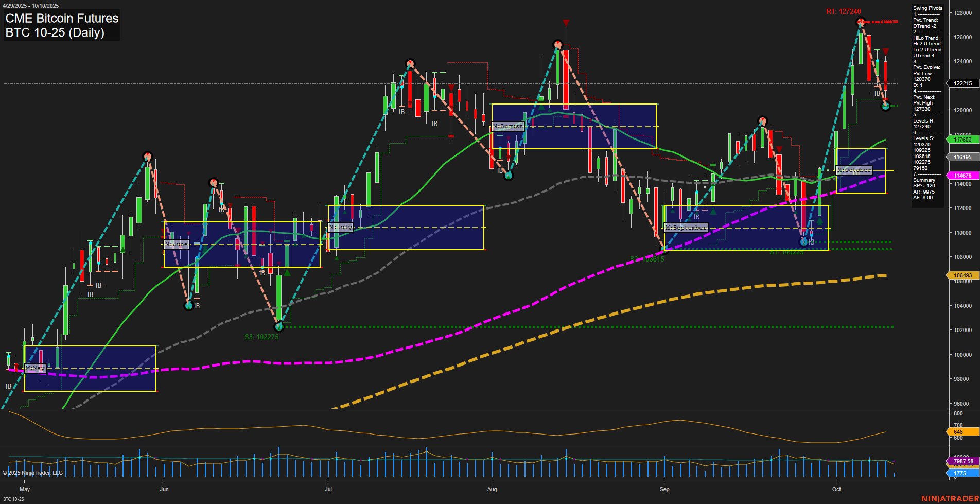Click the M:August monthly range label
Screen dimensions: 980x504
click(507, 126)
